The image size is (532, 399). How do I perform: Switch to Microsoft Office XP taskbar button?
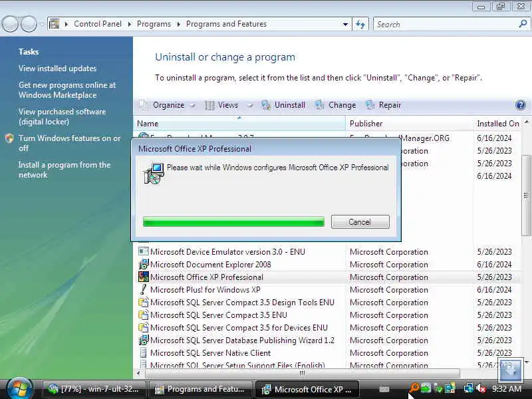click(307, 389)
